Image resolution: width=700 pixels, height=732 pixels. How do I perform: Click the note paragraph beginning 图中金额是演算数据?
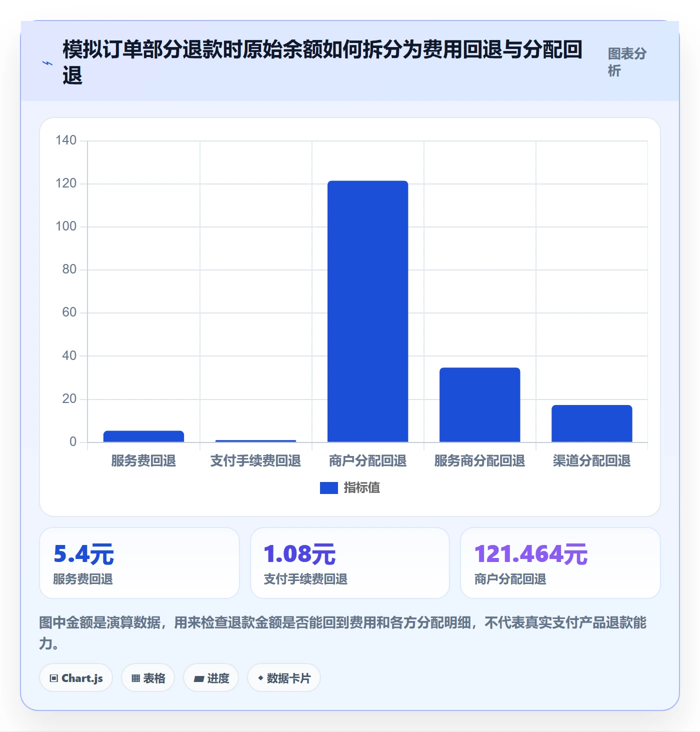click(343, 633)
